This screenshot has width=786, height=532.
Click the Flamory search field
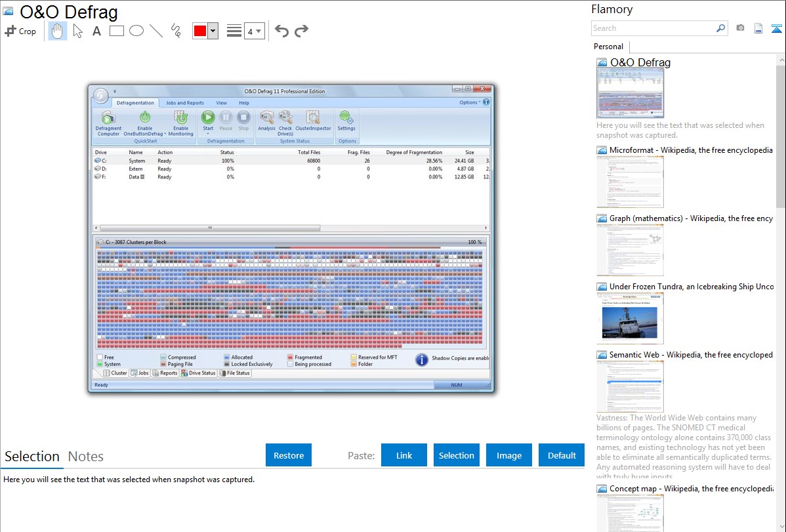653,28
